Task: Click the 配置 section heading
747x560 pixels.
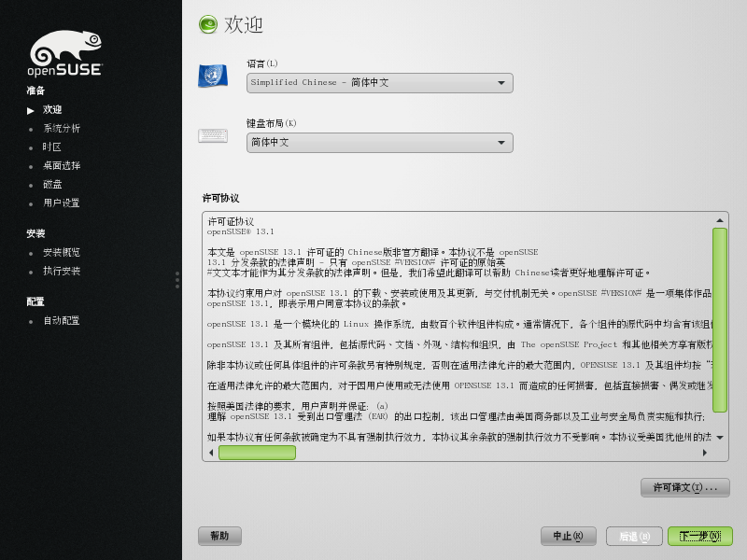Action: [35, 301]
